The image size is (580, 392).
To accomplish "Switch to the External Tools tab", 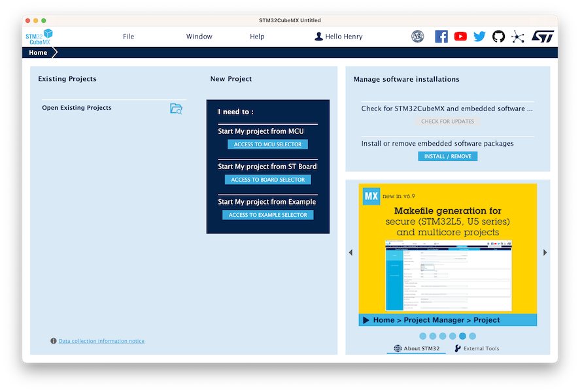I will pyautogui.click(x=477, y=348).
